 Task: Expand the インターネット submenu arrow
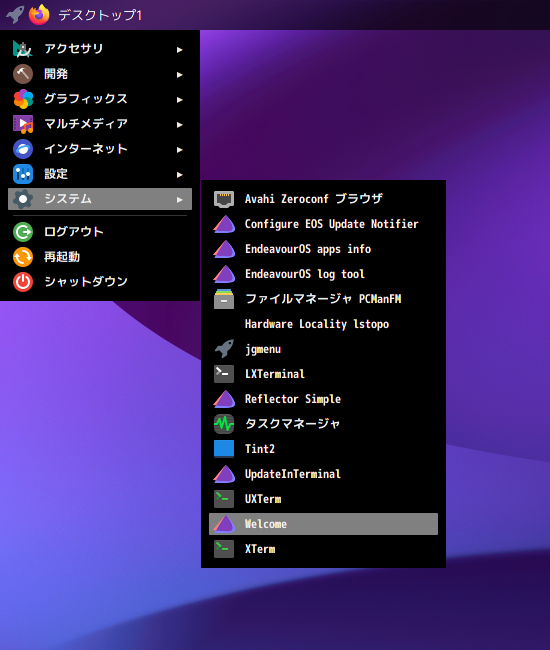click(179, 149)
